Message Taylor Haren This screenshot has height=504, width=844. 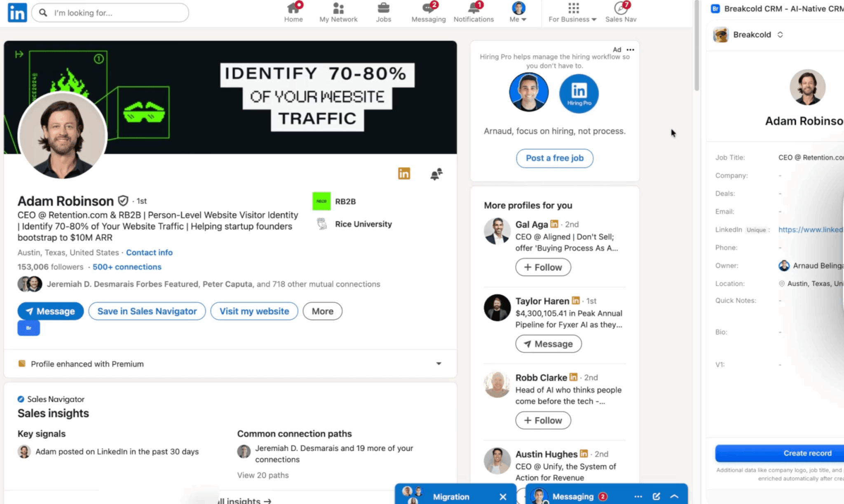click(549, 344)
